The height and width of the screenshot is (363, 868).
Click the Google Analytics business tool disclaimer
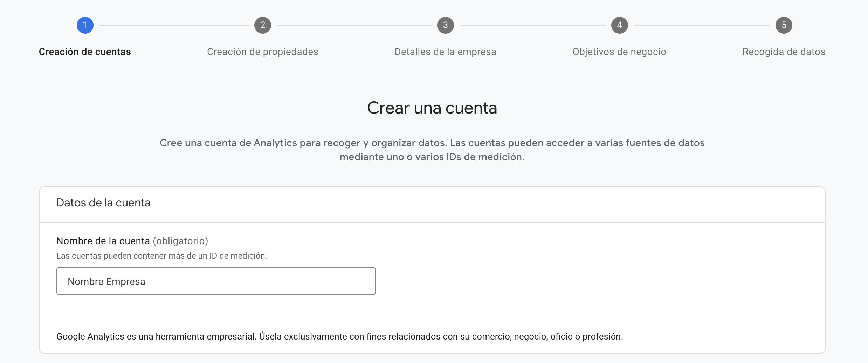pos(340,336)
